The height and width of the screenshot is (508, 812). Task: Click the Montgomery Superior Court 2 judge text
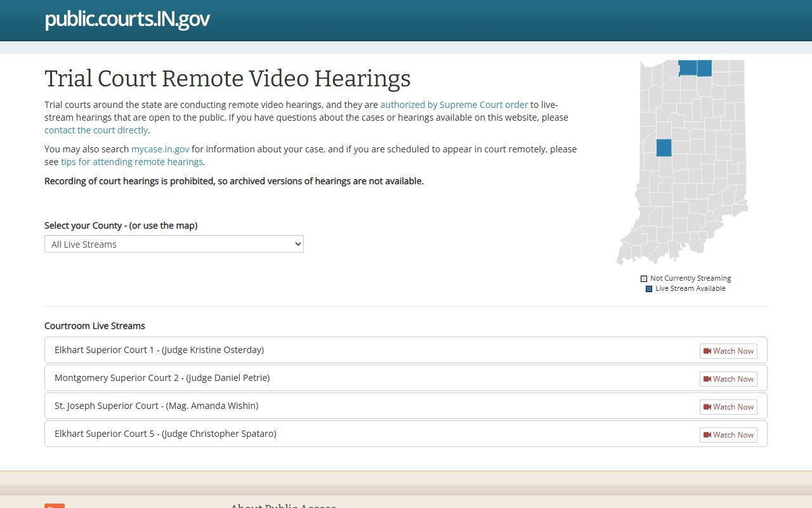[x=162, y=378]
